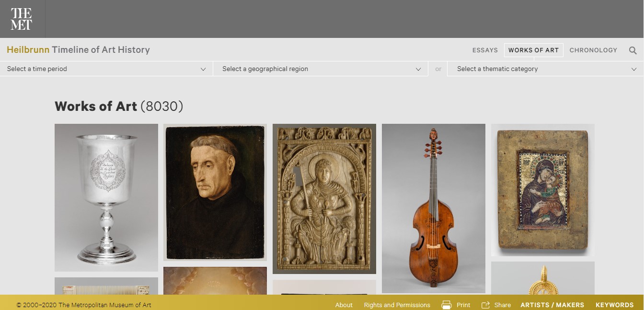
Task: Click the Share link text
Action: point(503,305)
